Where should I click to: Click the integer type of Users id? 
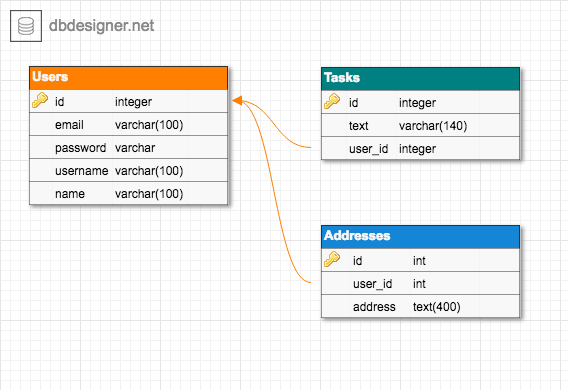(133, 102)
